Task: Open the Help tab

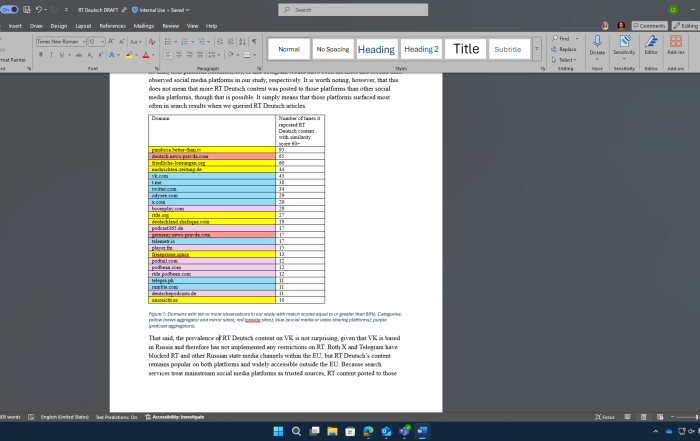Action: point(212,26)
